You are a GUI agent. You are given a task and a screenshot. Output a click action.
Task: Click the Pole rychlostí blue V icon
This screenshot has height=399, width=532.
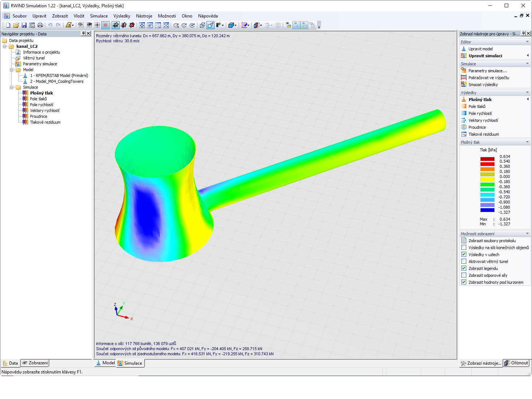tap(464, 113)
